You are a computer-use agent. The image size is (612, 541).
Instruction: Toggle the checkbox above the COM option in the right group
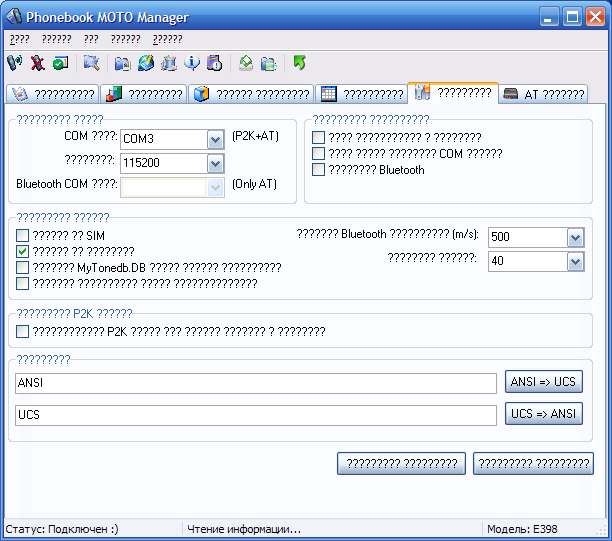318,137
